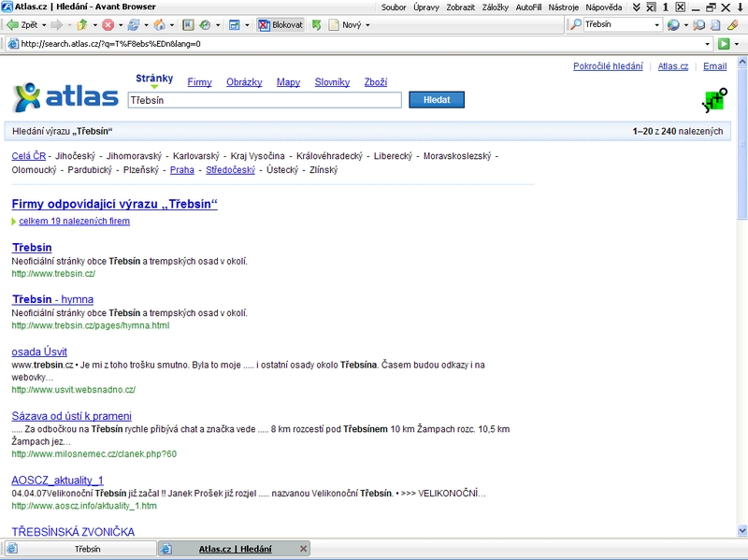Open the Email link at top right

coord(714,66)
